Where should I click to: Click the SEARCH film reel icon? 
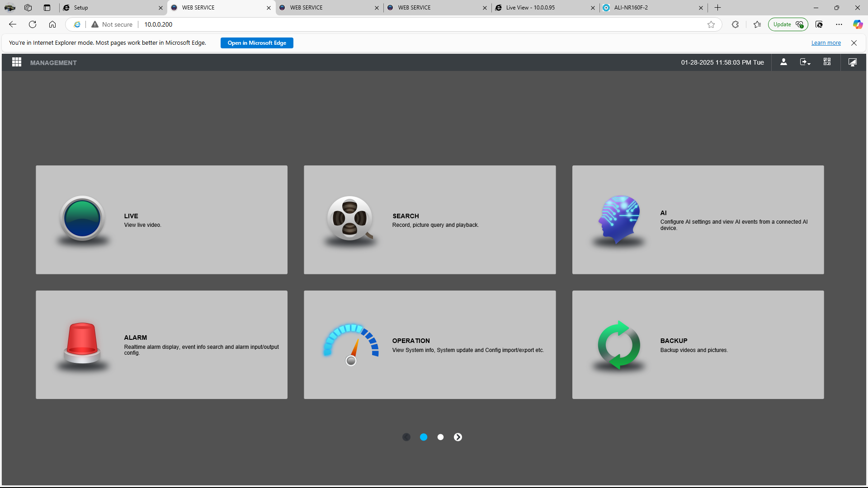click(350, 219)
